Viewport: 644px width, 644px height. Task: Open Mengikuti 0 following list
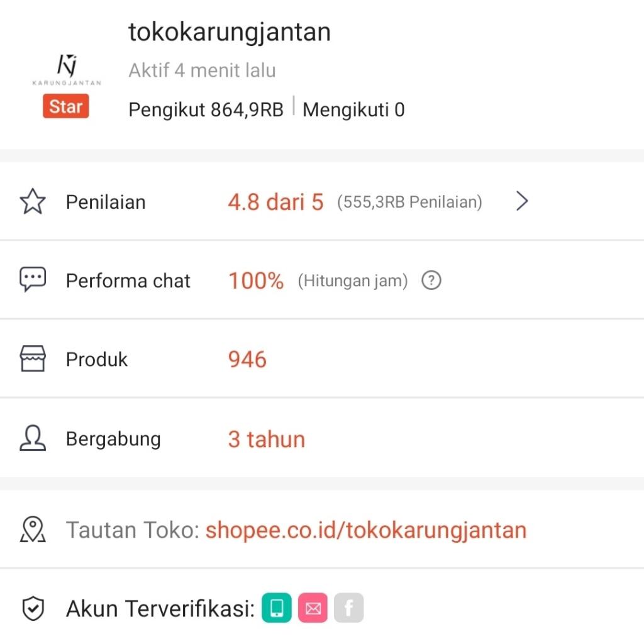(x=353, y=109)
